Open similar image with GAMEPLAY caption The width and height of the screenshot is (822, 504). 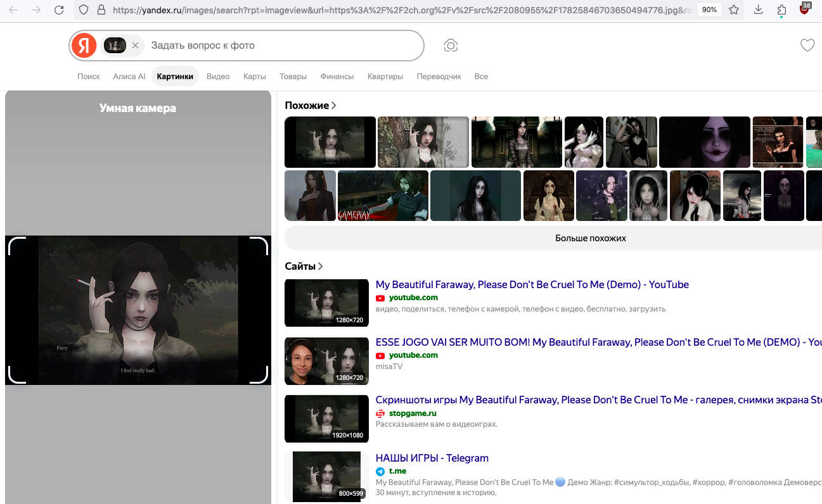point(383,196)
